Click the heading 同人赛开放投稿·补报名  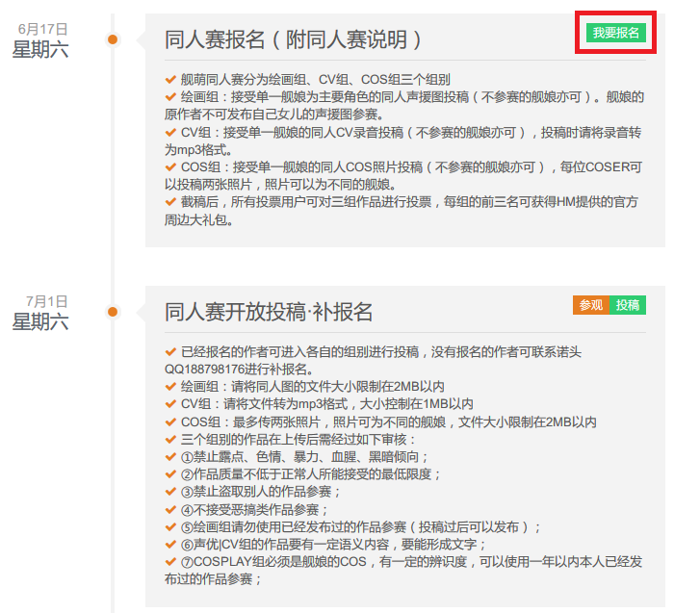(269, 312)
